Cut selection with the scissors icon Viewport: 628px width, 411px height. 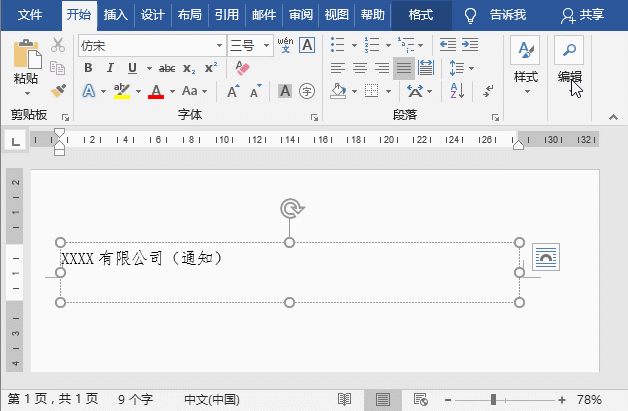[58, 45]
